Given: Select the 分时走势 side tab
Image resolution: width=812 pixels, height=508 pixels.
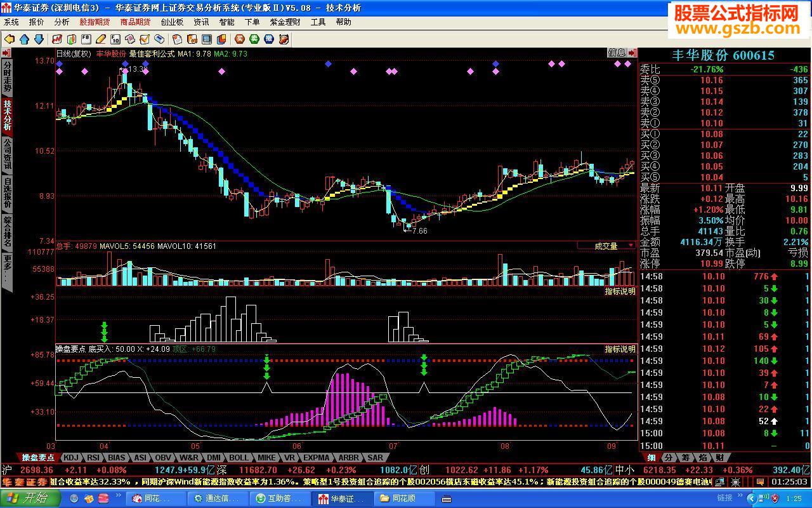Looking at the screenshot, I should (7, 76).
